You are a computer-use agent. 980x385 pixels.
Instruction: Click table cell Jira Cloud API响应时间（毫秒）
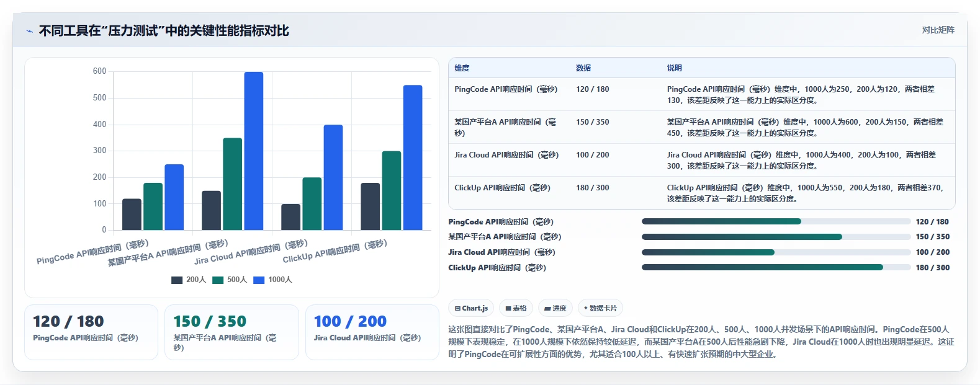pyautogui.click(x=506, y=155)
